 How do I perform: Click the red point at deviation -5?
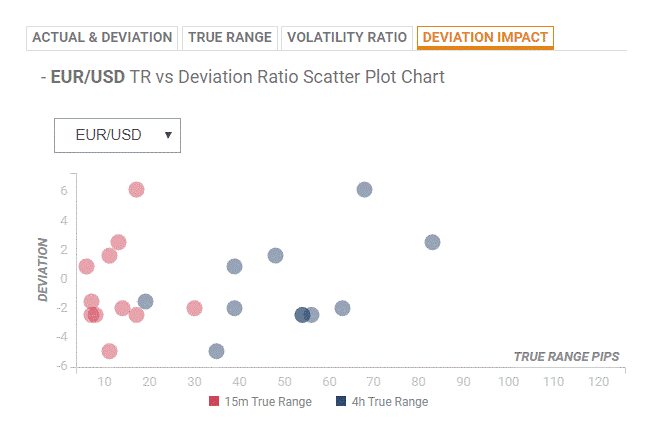click(109, 351)
